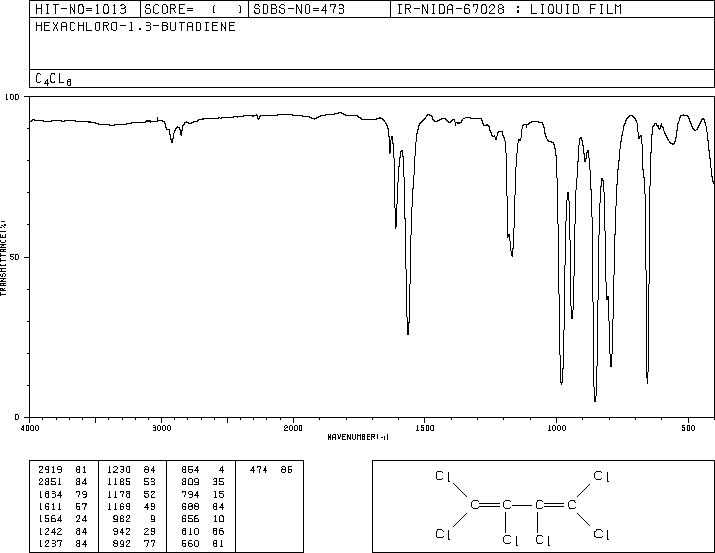Click the 1000 wavenumber axis label

coord(556,428)
